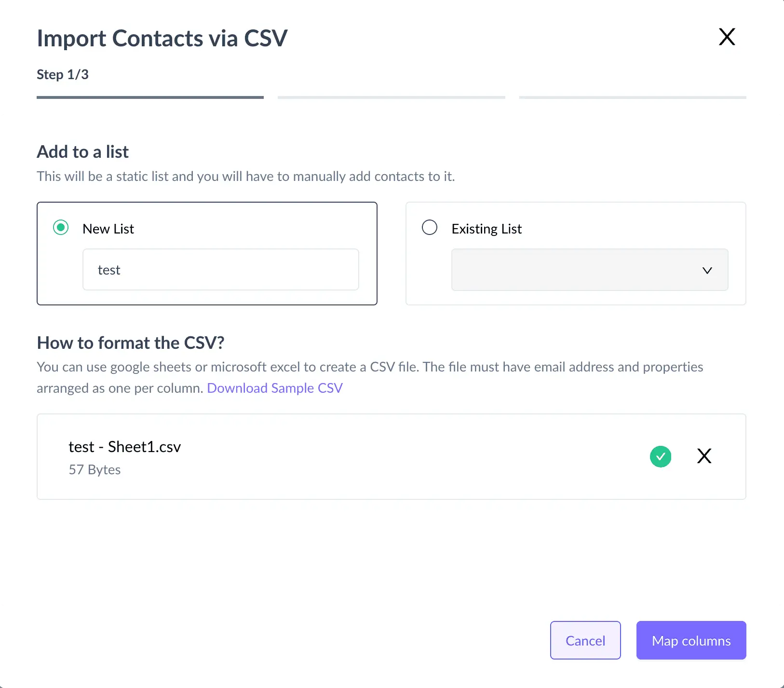Viewport: 784px width, 688px height.
Task: Remove the uploaded test - Sheet1.csv file
Action: coord(704,456)
